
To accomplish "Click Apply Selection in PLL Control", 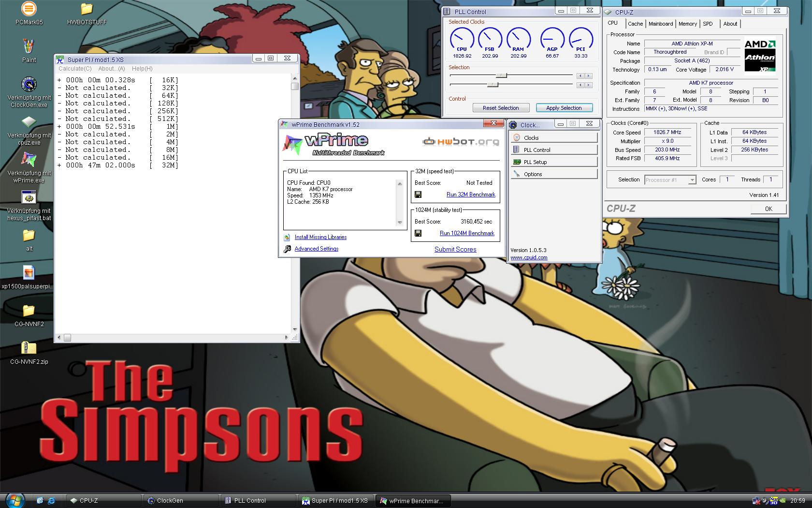I will [x=564, y=108].
